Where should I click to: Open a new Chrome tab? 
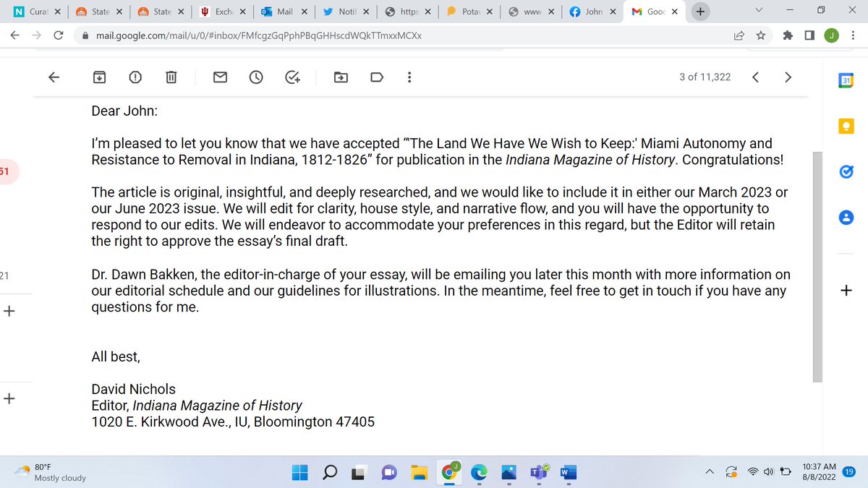pos(700,12)
